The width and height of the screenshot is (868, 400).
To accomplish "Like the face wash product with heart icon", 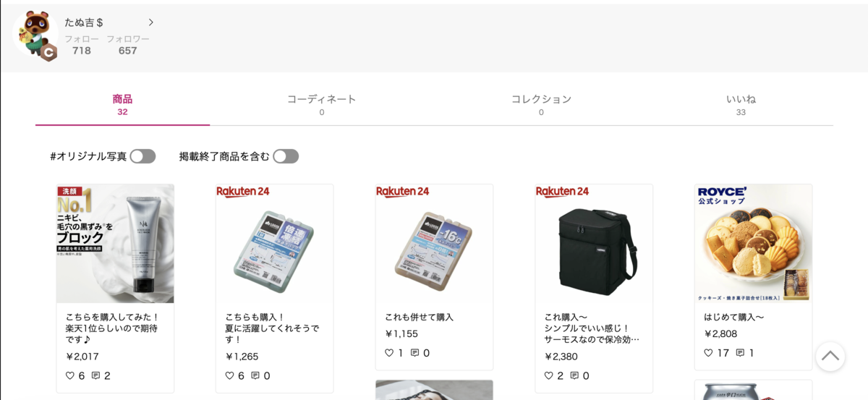I will point(70,375).
